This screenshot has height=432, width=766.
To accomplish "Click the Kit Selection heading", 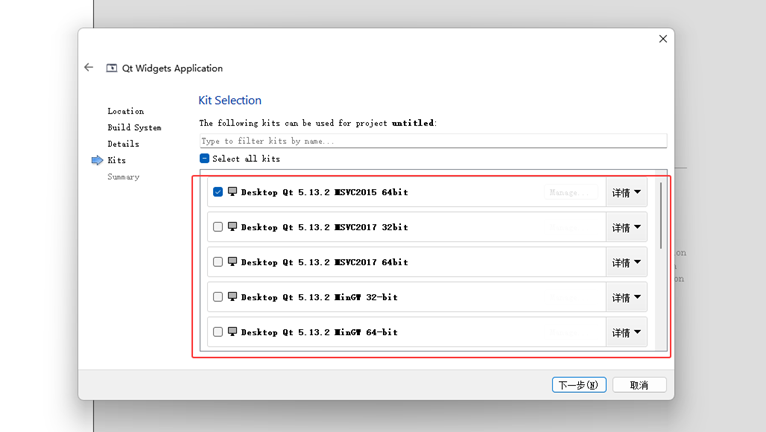I will 230,100.
